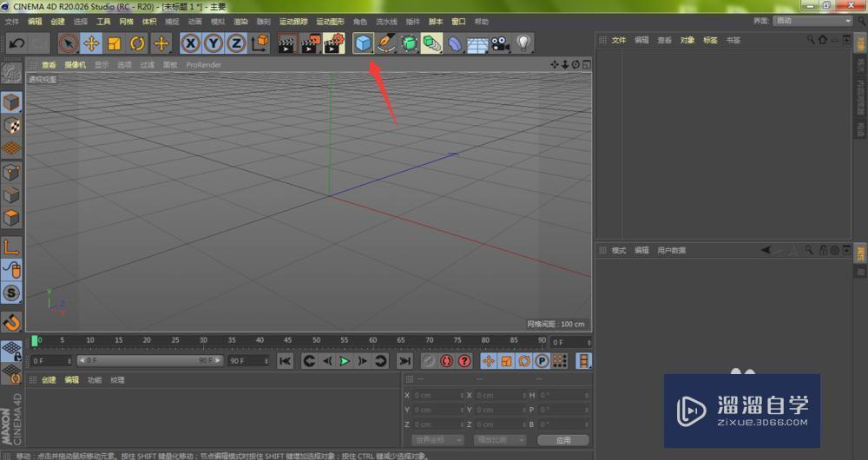Screen dimensions: 868x460
Task: Toggle the Z axis lock
Action: click(x=235, y=43)
